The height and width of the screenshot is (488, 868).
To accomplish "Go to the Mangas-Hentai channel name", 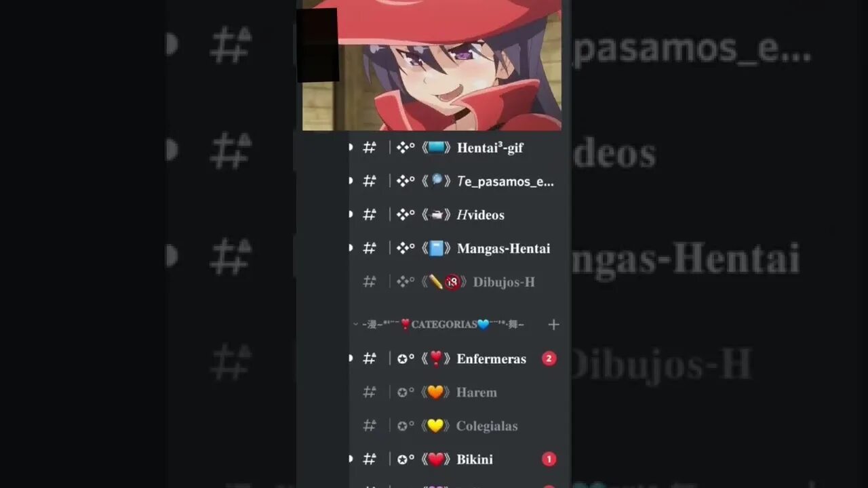I will click(503, 249).
